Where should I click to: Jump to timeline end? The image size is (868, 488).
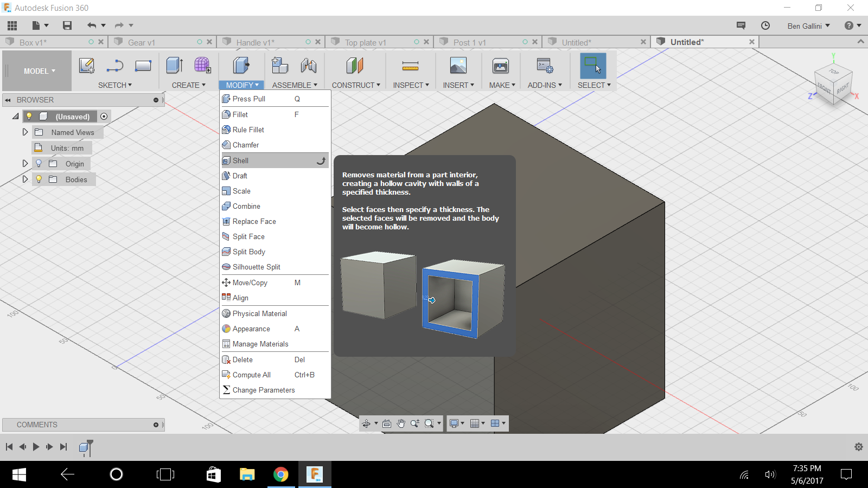pyautogui.click(x=63, y=447)
